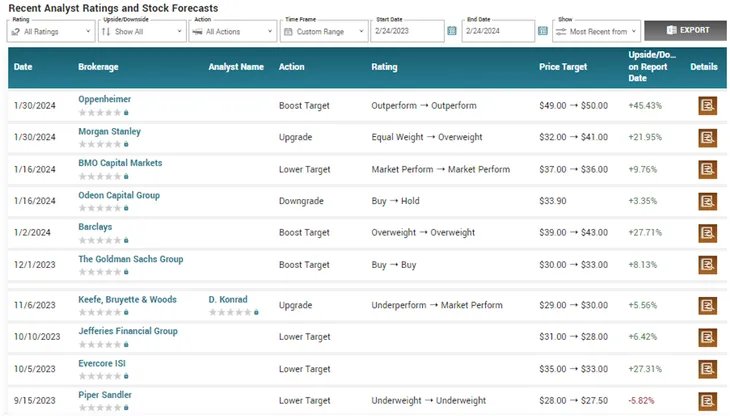Image resolution: width=730 pixels, height=416 pixels.
Task: Click the +27.31% upside value
Action: (645, 369)
